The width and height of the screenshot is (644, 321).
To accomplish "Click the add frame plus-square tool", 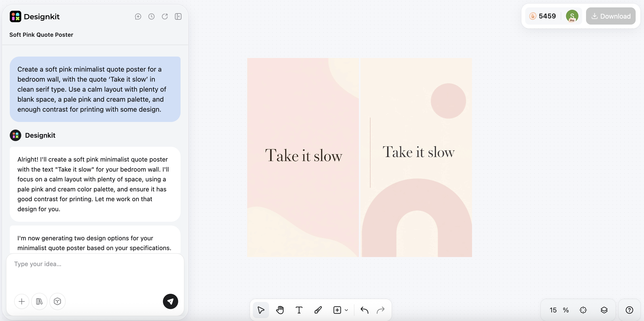I will point(337,310).
